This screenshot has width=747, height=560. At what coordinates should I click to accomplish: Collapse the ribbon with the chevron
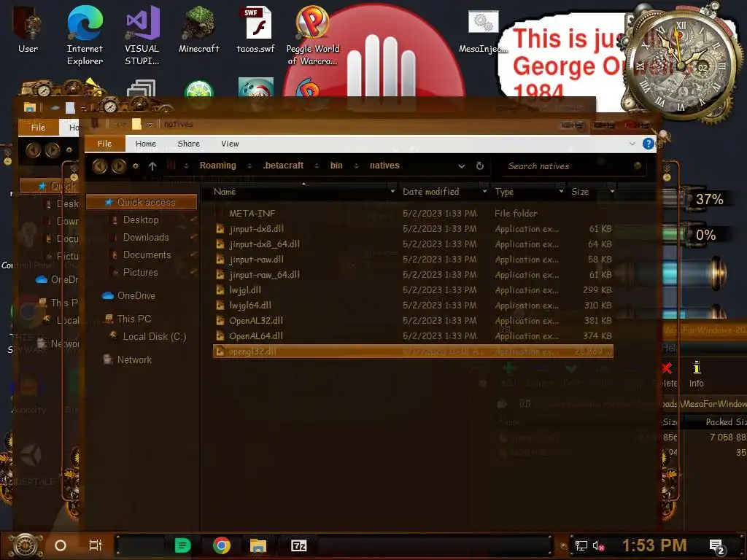point(632,144)
